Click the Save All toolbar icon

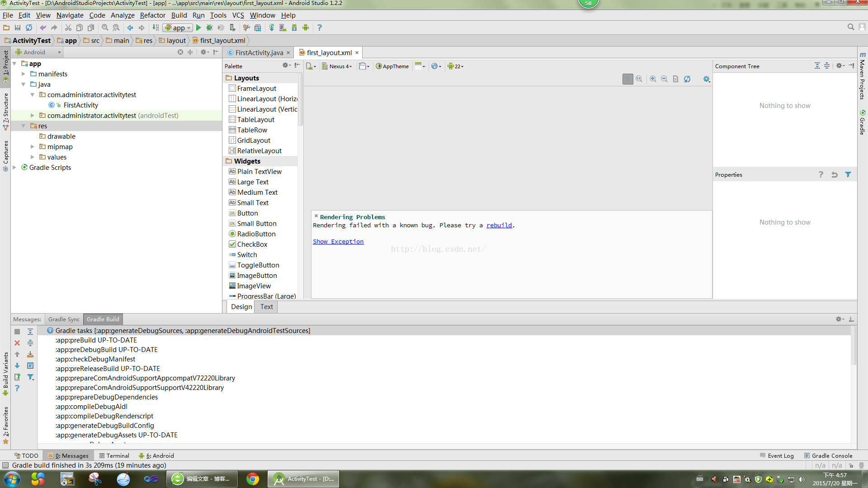18,28
